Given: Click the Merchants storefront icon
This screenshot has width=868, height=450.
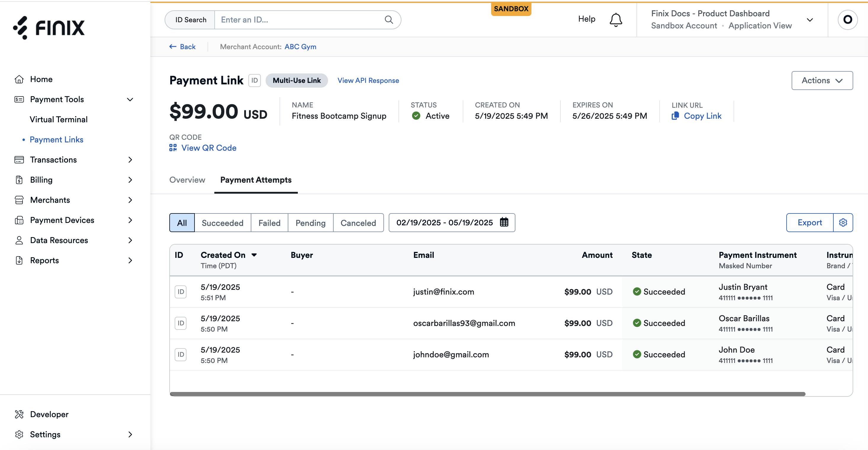Looking at the screenshot, I should (19, 200).
